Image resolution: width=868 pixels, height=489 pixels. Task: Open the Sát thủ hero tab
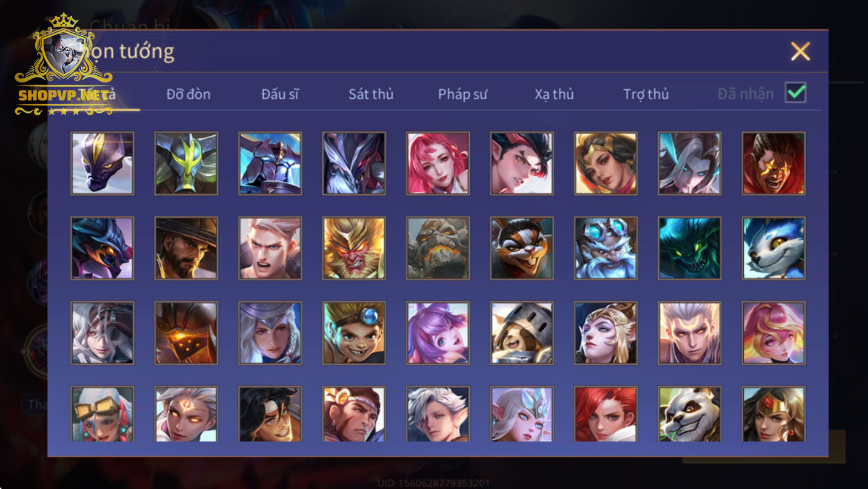click(x=371, y=94)
